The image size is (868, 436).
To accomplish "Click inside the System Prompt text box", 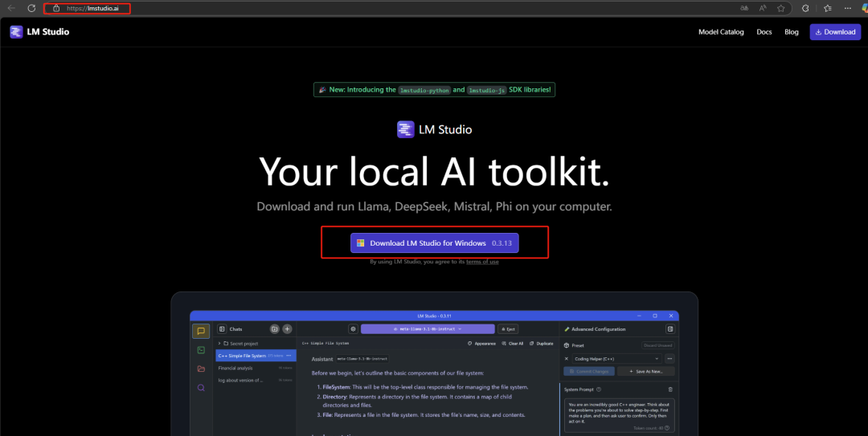I will [x=620, y=415].
